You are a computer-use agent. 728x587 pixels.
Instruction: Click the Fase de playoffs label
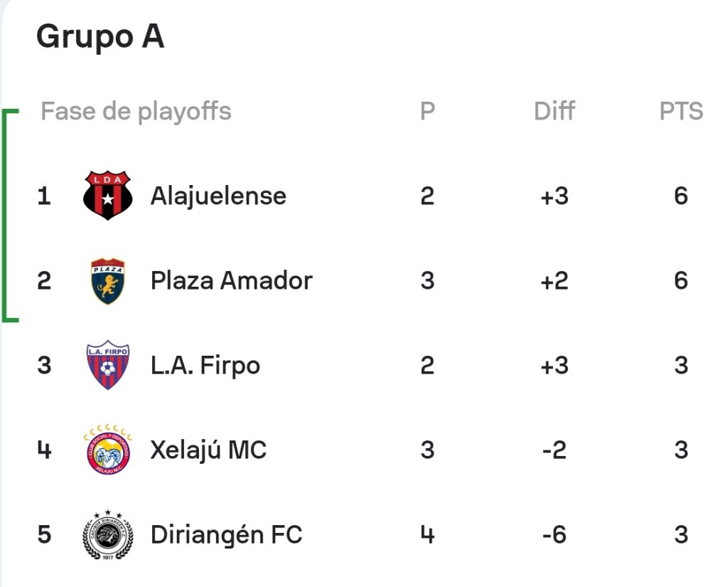[x=136, y=112]
